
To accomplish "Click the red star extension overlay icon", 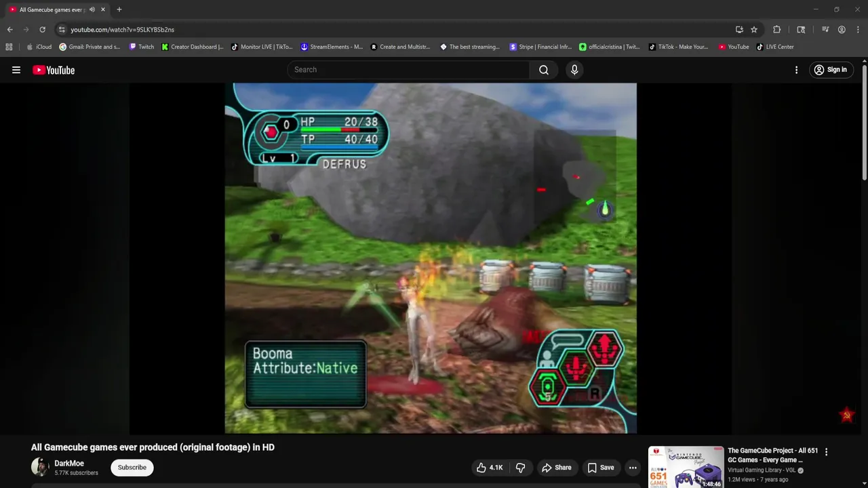I will [846, 415].
